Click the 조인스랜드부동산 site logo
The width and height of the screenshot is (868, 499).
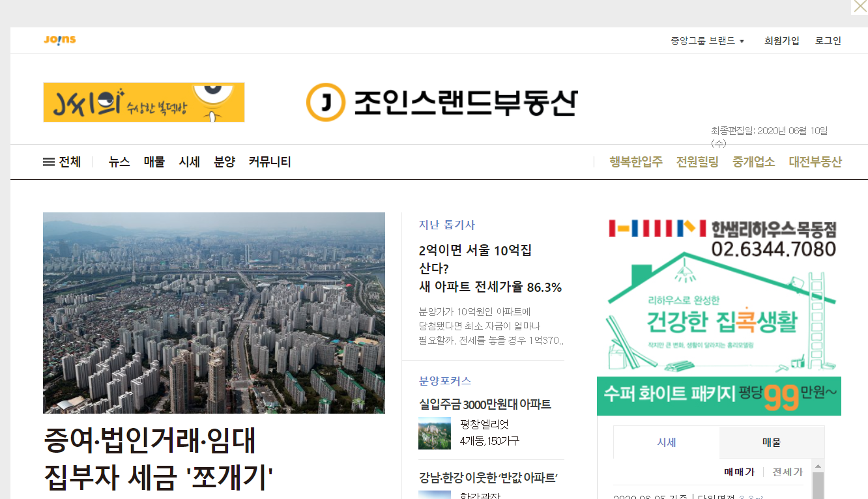pos(441,102)
